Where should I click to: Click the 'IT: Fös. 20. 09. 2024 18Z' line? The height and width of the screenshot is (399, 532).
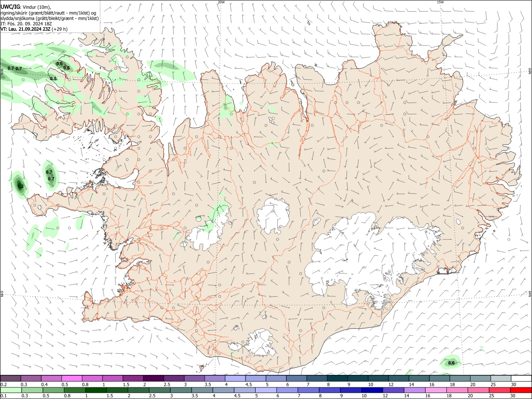pos(26,24)
